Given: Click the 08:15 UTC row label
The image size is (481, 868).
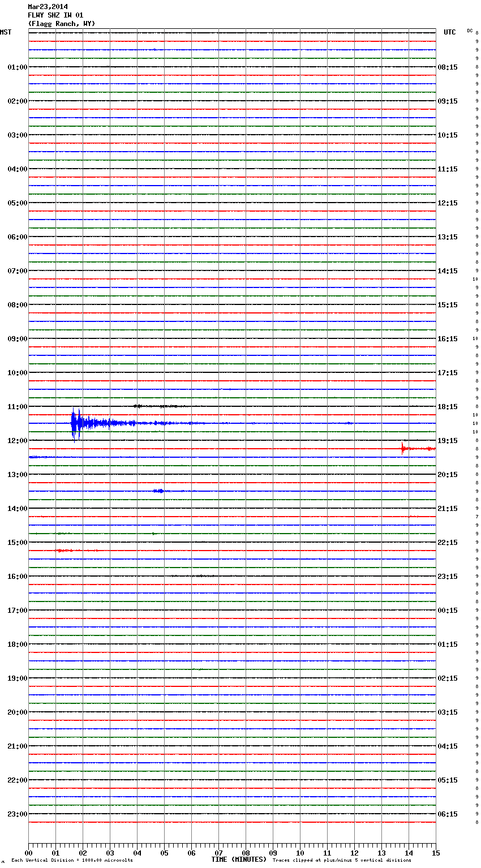Looking at the screenshot, I should tap(448, 67).
